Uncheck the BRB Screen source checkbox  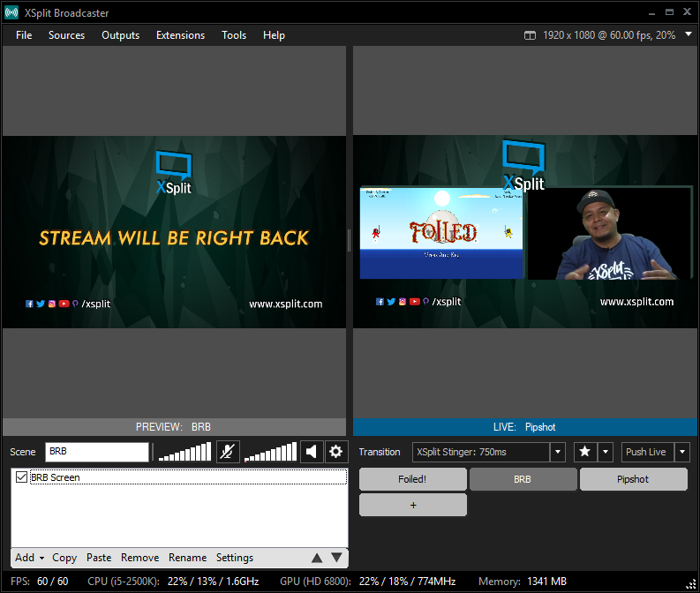pyautogui.click(x=21, y=477)
